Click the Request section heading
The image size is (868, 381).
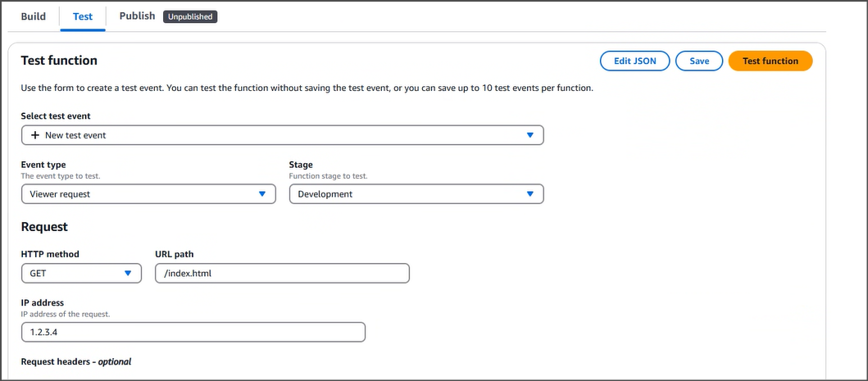44,227
